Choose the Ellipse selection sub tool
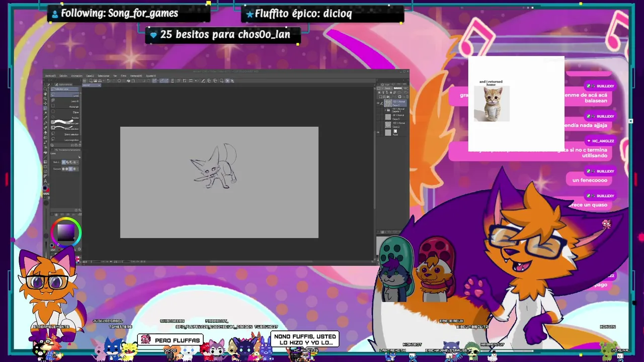 click(65, 112)
